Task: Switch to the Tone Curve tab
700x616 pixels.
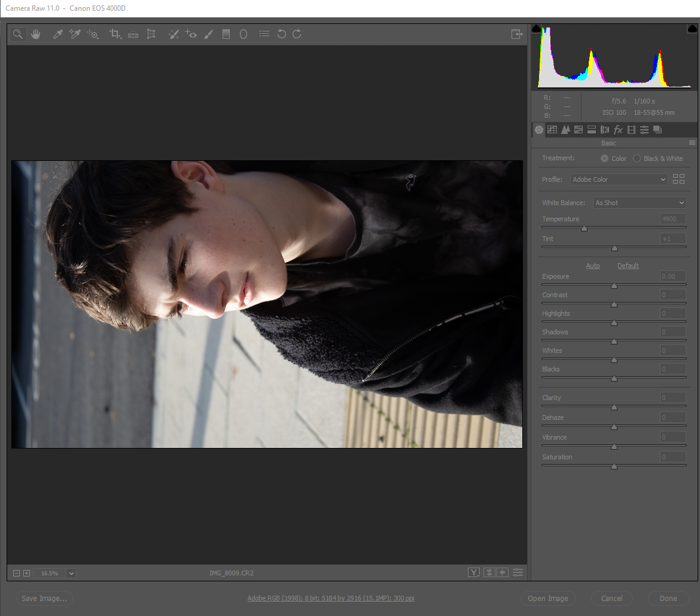Action: click(552, 130)
